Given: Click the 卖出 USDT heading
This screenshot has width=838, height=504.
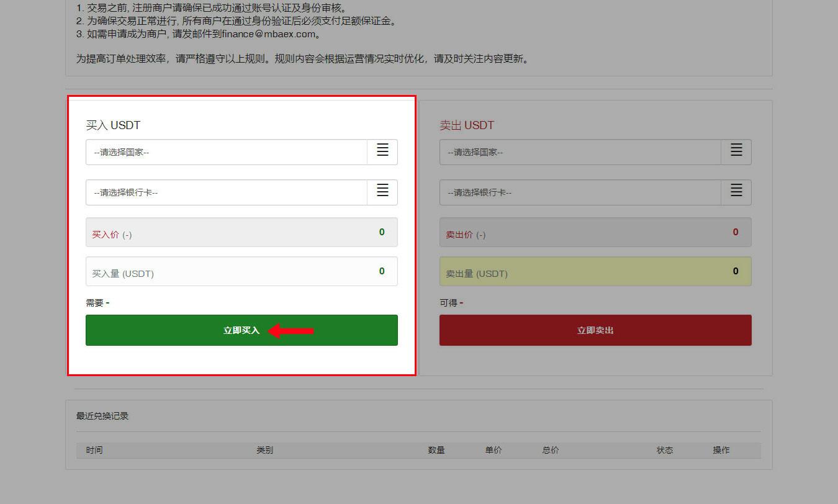Looking at the screenshot, I should coord(467,125).
